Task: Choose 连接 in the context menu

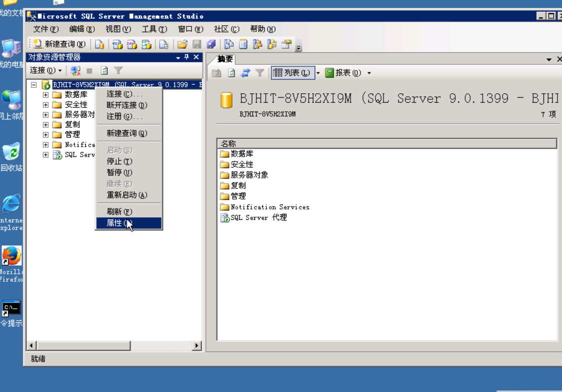Action: tap(129, 94)
